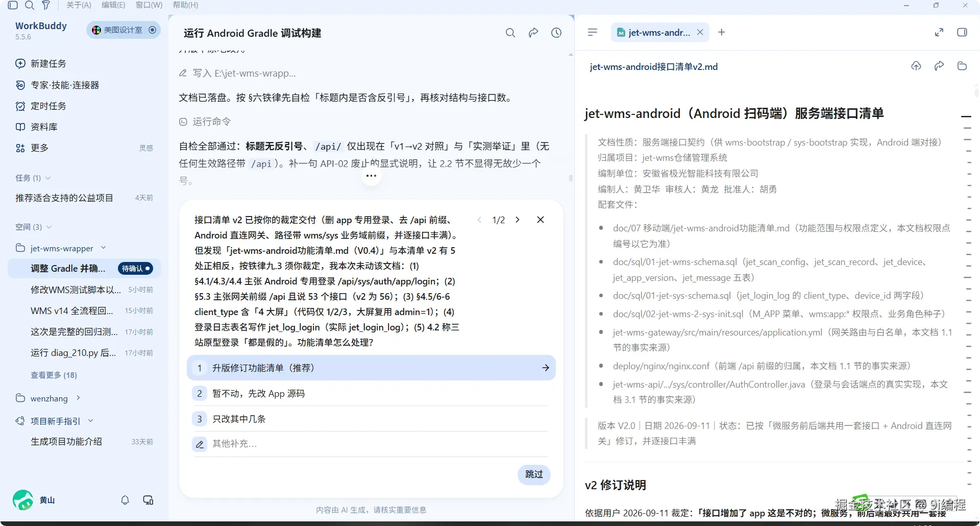The image size is (980, 526).
Task: Toggle the right side panel icon
Action: [962, 32]
